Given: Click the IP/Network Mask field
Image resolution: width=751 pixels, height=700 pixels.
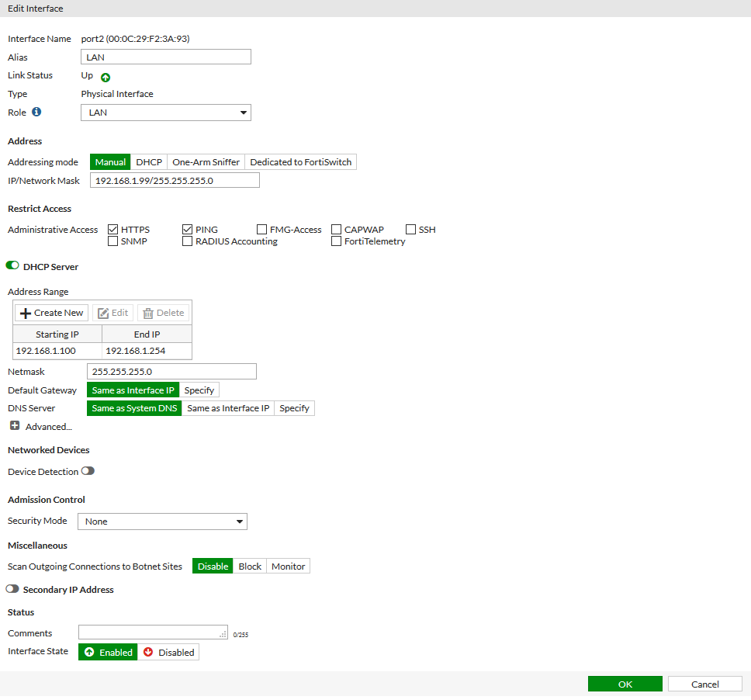Looking at the screenshot, I should click(x=175, y=181).
